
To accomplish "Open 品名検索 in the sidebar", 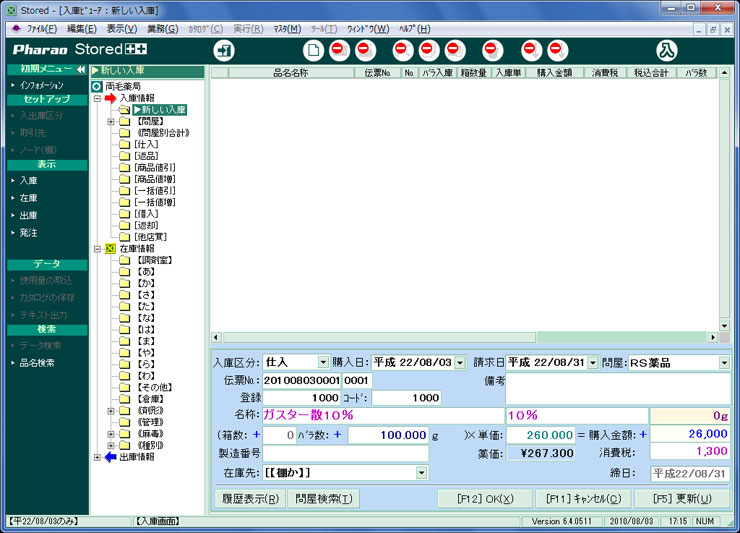I will pos(37,363).
